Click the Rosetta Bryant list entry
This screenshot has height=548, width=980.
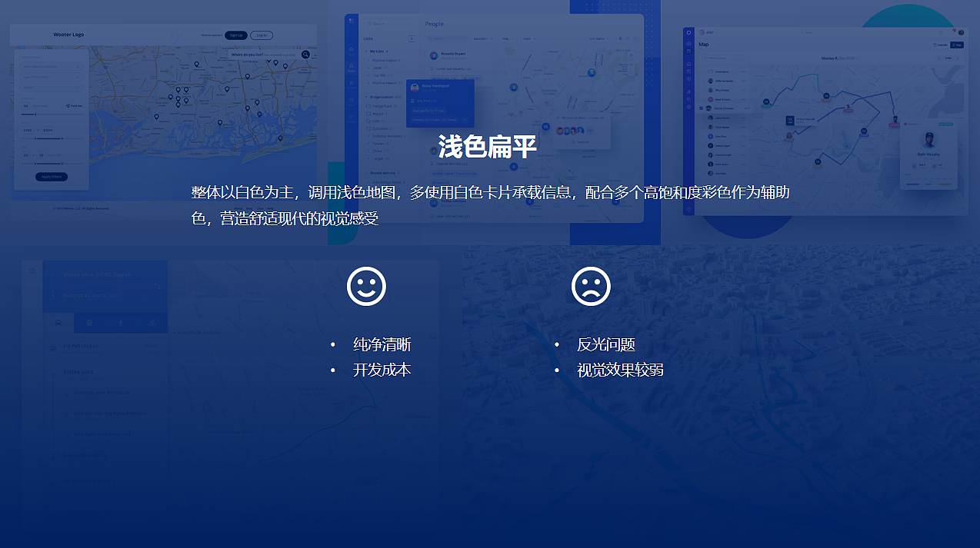pyautogui.click(x=454, y=55)
